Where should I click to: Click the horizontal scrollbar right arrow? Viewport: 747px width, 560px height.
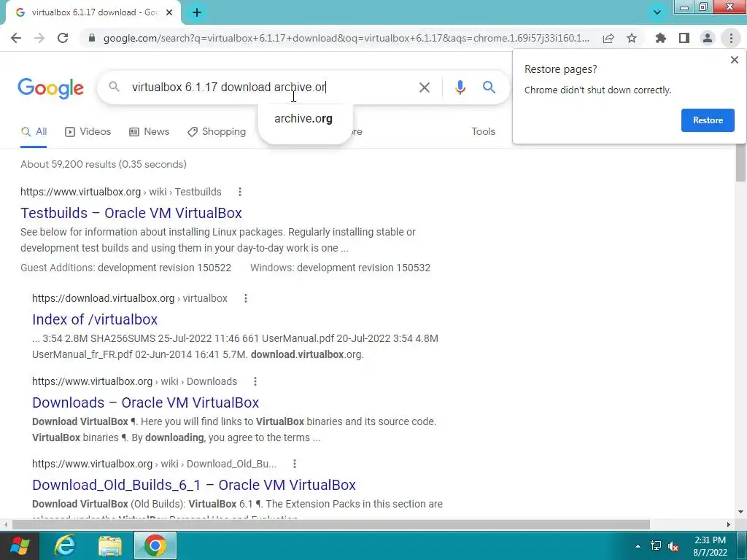(x=729, y=525)
